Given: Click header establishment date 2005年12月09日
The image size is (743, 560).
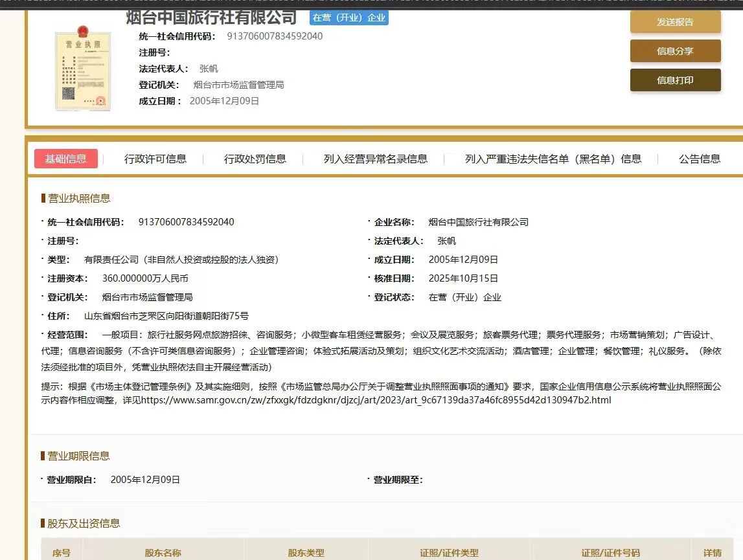Looking at the screenshot, I should pos(224,101).
